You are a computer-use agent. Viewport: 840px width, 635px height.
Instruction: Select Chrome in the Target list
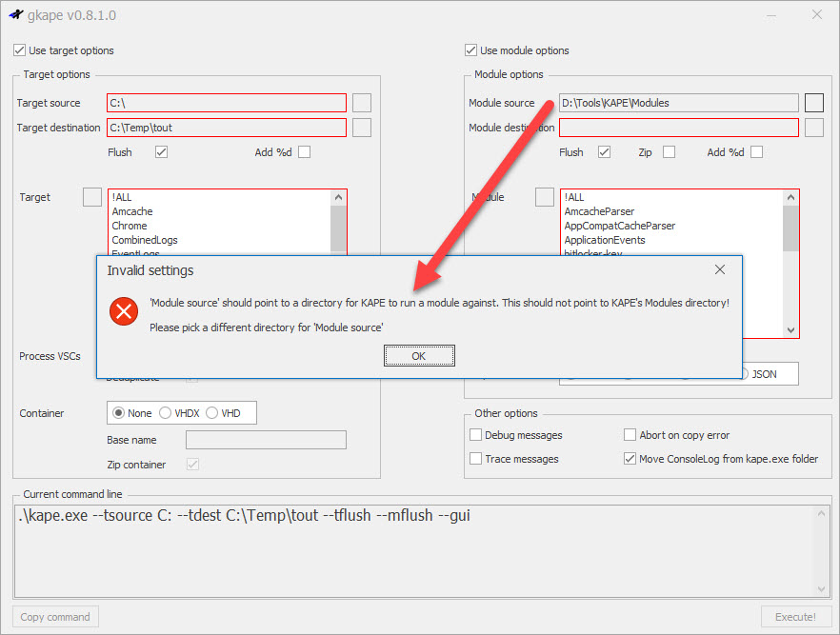(220, 226)
